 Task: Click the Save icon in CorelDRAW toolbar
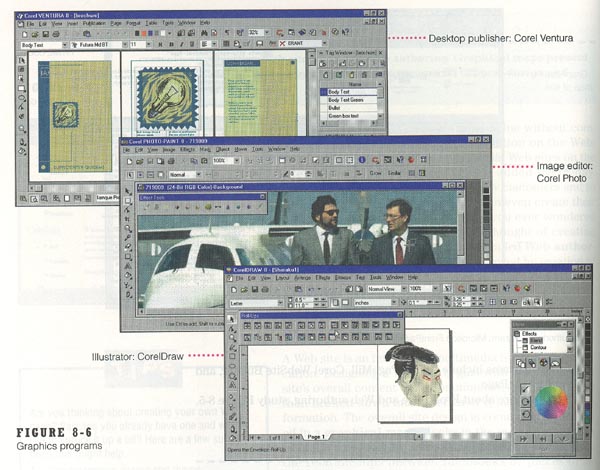(254, 290)
